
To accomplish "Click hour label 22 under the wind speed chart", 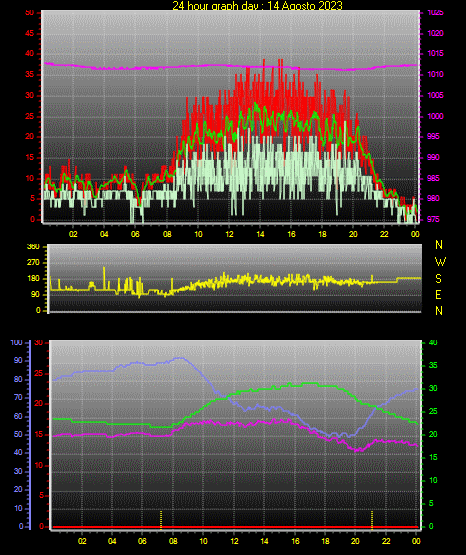I will coord(384,234).
